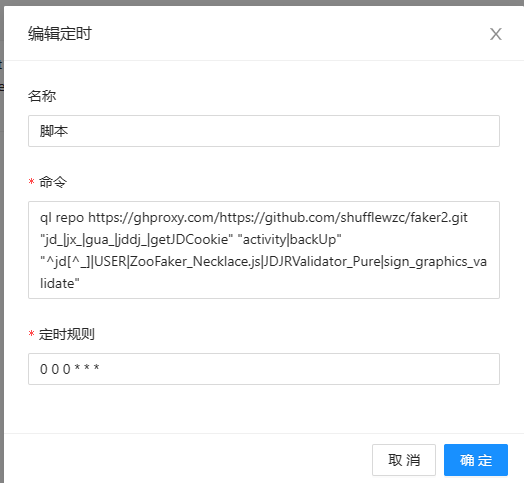Click the 名称 input field containing 脚本
The height and width of the screenshot is (483, 524).
coord(264,131)
